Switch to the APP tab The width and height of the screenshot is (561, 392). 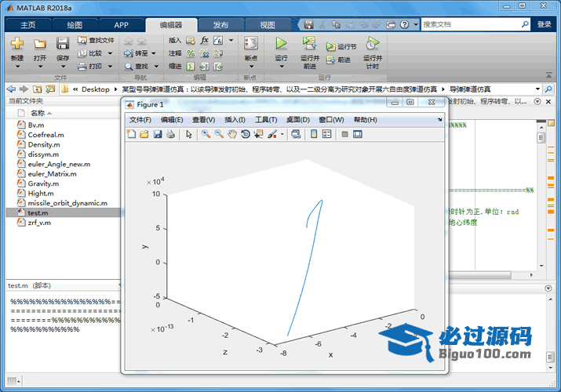click(122, 25)
